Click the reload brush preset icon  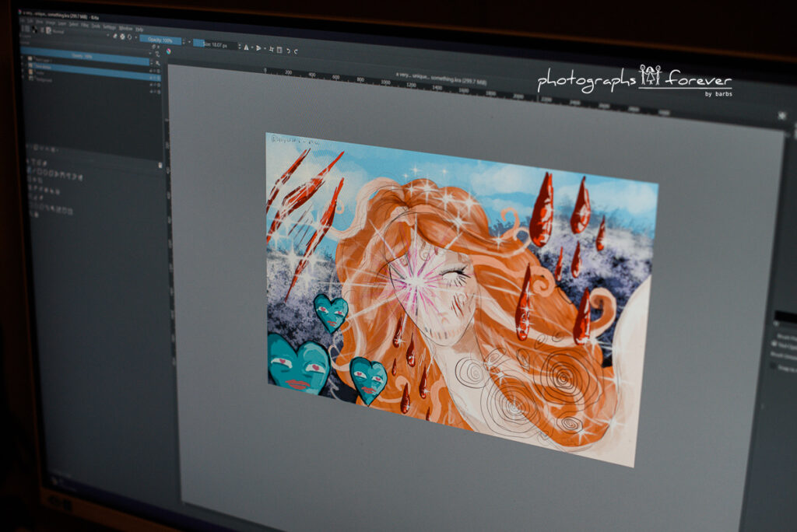coord(129,37)
